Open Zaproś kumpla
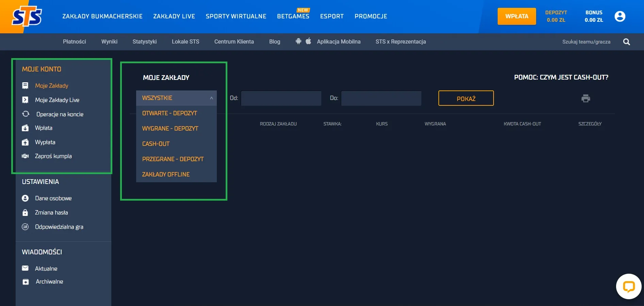 coord(53,156)
